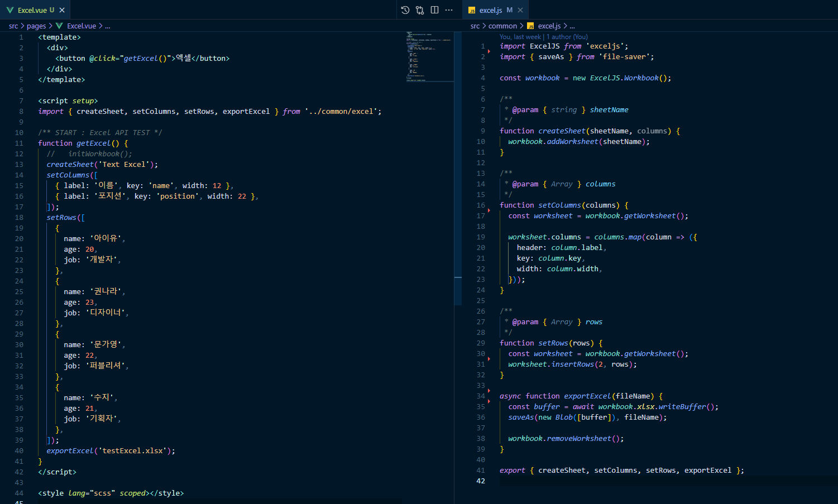
Task: Click the '문가영' name string
Action: (106, 345)
